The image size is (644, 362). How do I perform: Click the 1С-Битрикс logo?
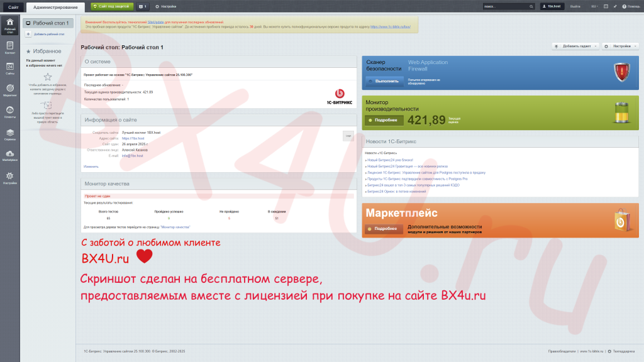339,97
